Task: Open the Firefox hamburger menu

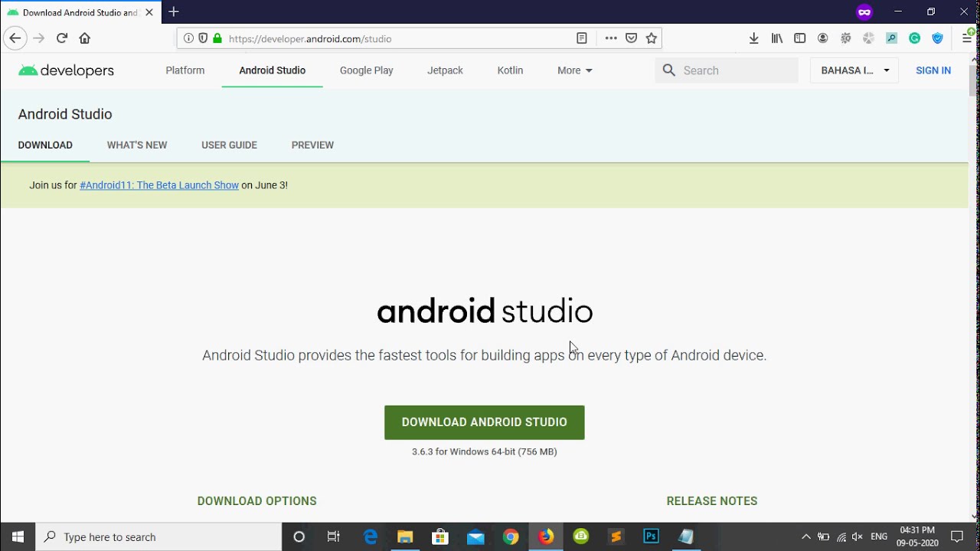Action: pyautogui.click(x=967, y=38)
